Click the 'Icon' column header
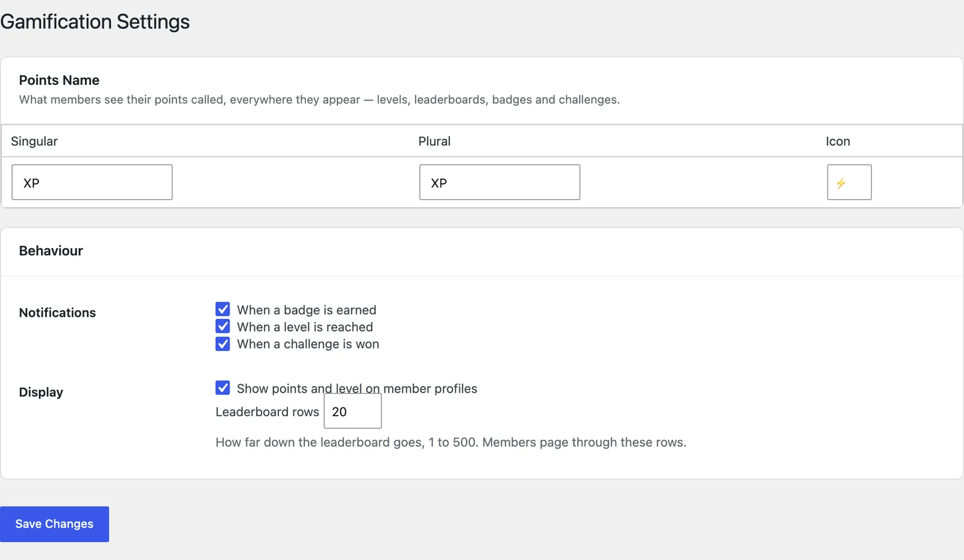 (838, 141)
